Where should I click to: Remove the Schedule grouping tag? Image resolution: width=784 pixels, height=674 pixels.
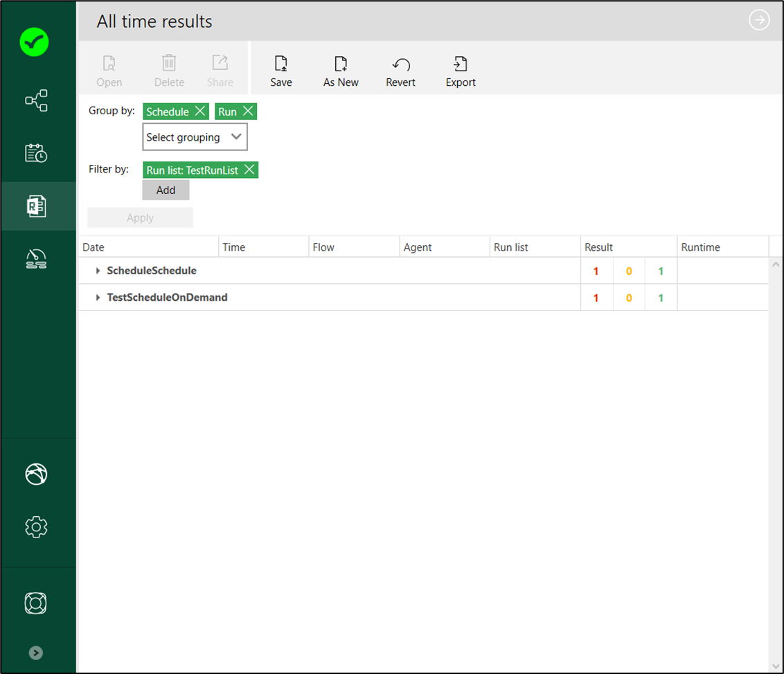click(x=200, y=111)
